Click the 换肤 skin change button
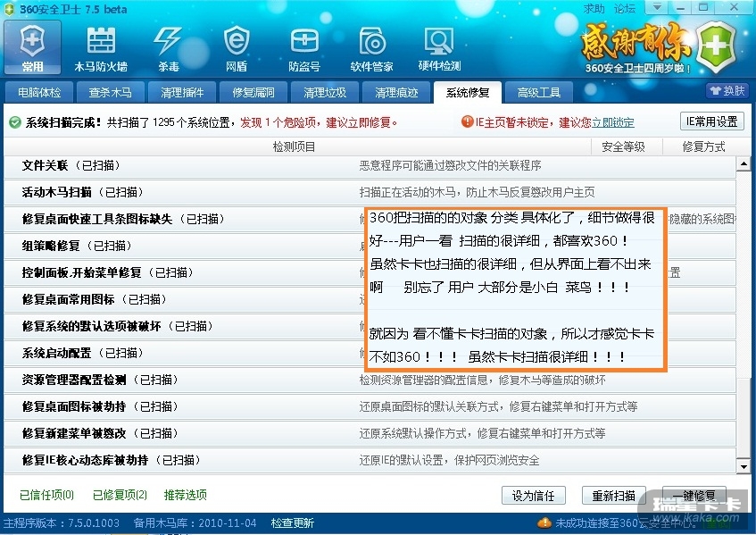The height and width of the screenshot is (535, 756). click(x=727, y=91)
